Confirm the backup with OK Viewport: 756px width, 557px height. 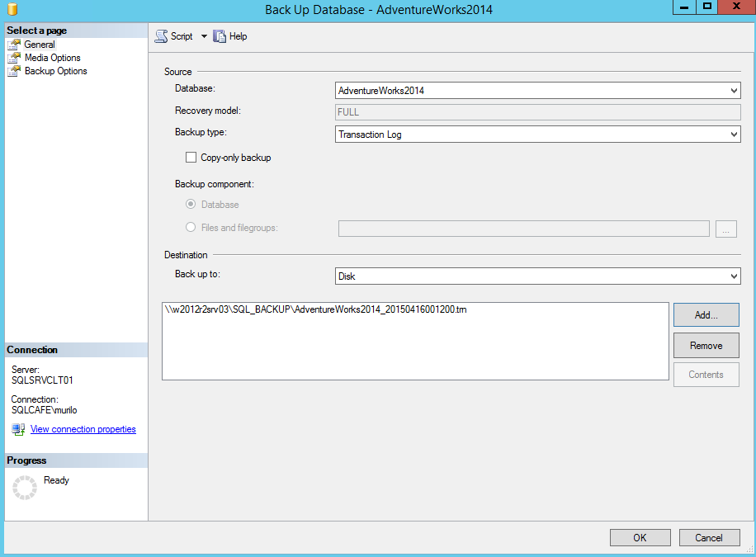point(640,538)
